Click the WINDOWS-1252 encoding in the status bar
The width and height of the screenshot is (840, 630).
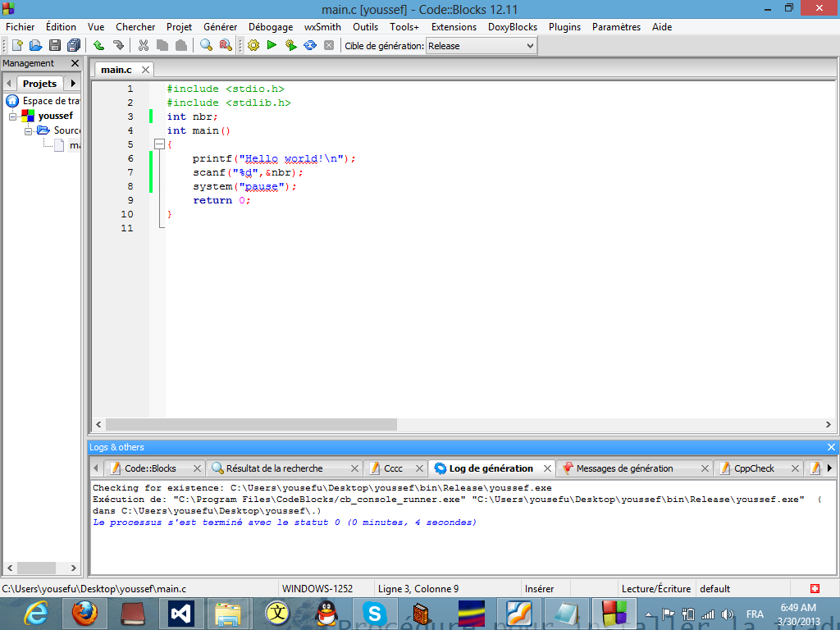pos(317,589)
